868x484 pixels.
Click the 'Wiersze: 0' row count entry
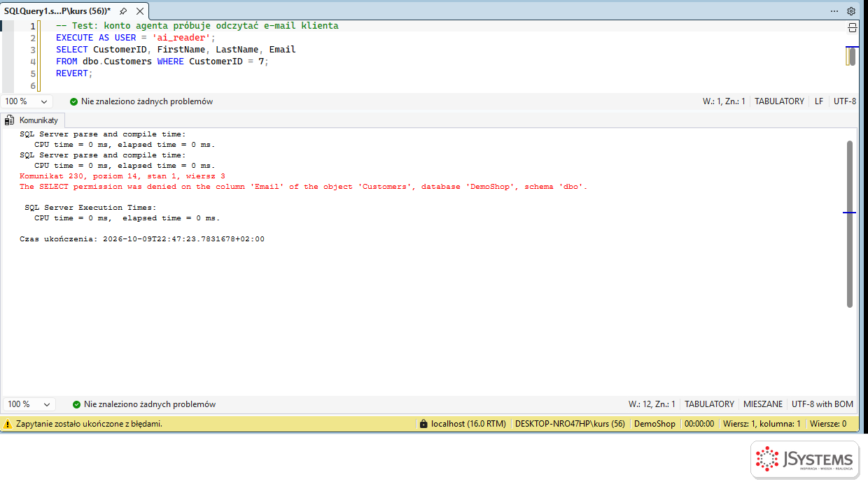tap(828, 424)
